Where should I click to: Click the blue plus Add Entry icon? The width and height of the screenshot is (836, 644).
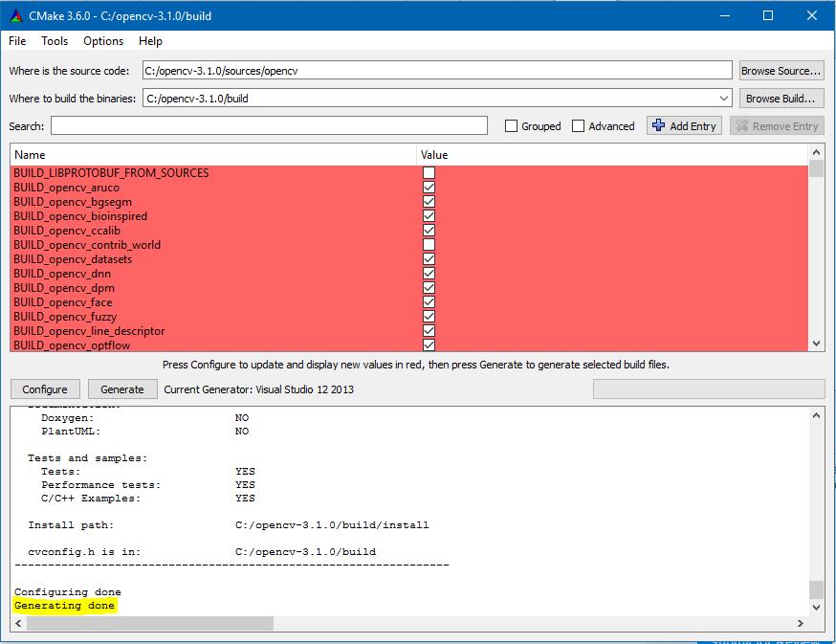coord(658,126)
